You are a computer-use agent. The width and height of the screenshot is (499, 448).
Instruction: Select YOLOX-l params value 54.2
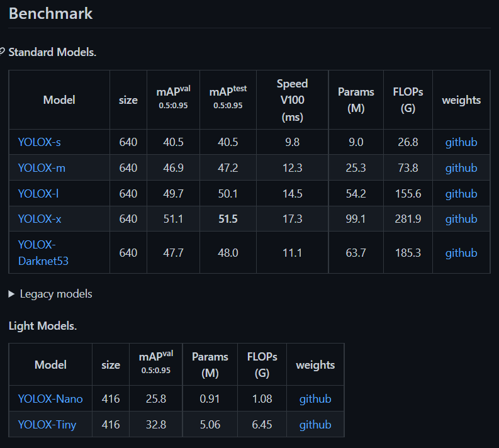point(356,193)
